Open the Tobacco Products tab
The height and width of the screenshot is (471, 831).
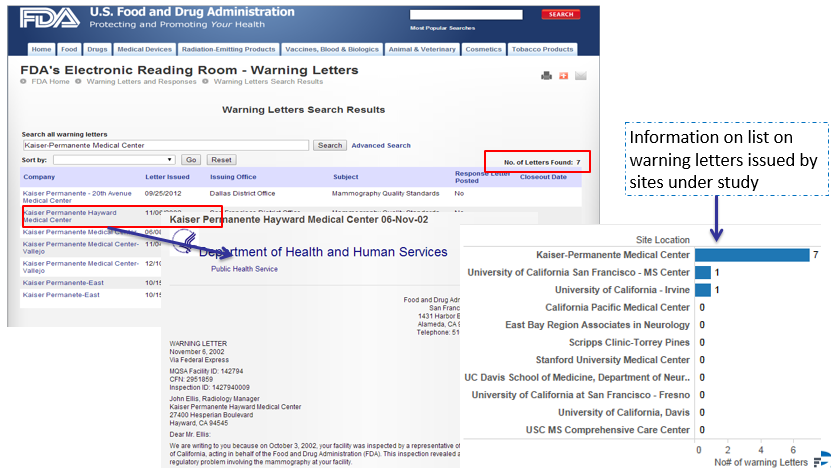coord(542,49)
